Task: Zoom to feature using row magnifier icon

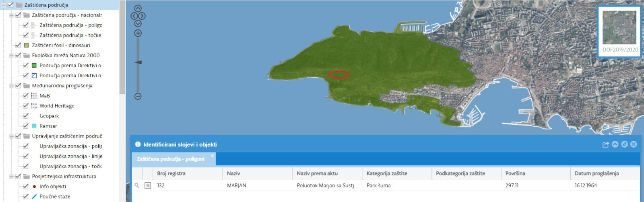Action: (x=137, y=186)
